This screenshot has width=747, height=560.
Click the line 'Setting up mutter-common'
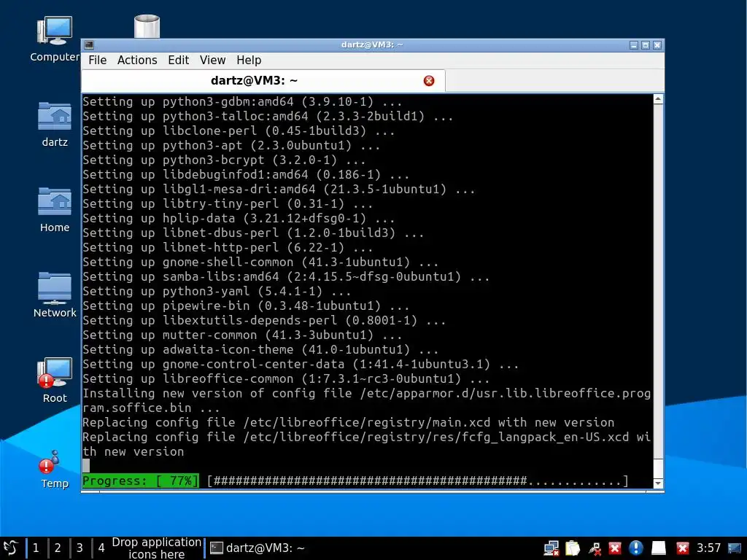(x=242, y=335)
